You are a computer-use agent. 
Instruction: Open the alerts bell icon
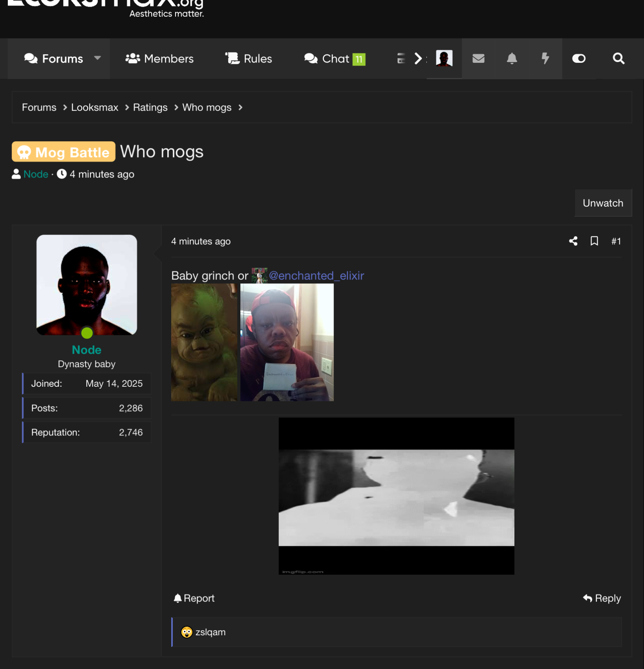(511, 58)
